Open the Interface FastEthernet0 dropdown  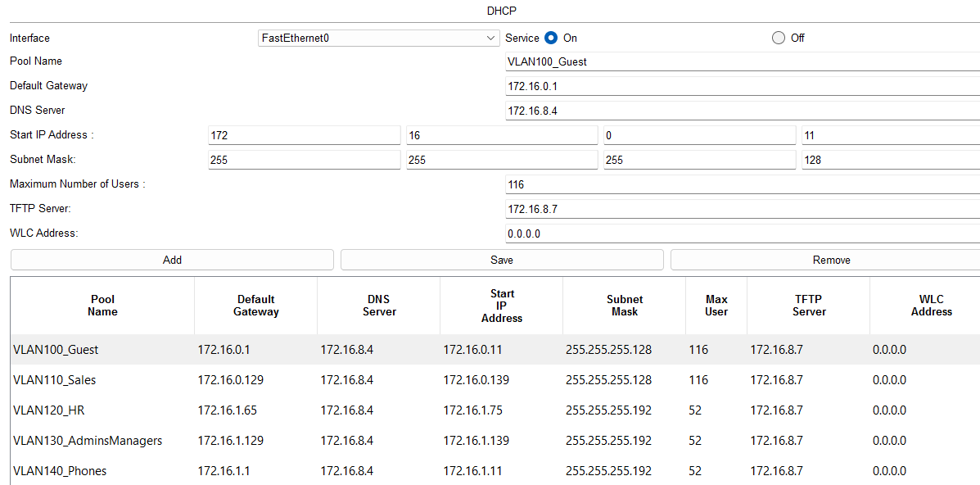(378, 39)
